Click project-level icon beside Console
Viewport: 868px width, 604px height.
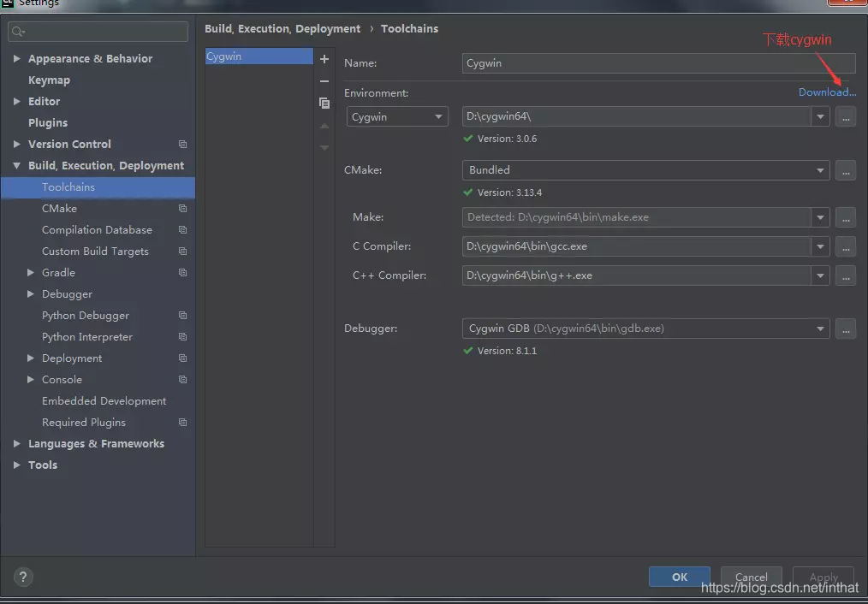coord(182,380)
